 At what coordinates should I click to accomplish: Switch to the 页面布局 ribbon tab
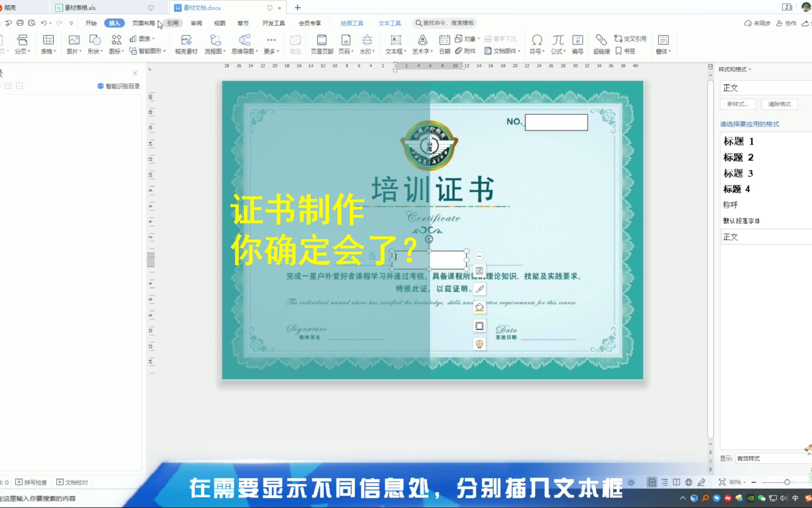pyautogui.click(x=143, y=23)
